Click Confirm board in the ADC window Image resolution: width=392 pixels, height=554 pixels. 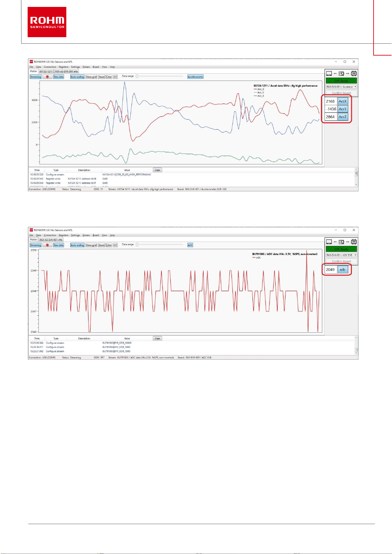341,261
